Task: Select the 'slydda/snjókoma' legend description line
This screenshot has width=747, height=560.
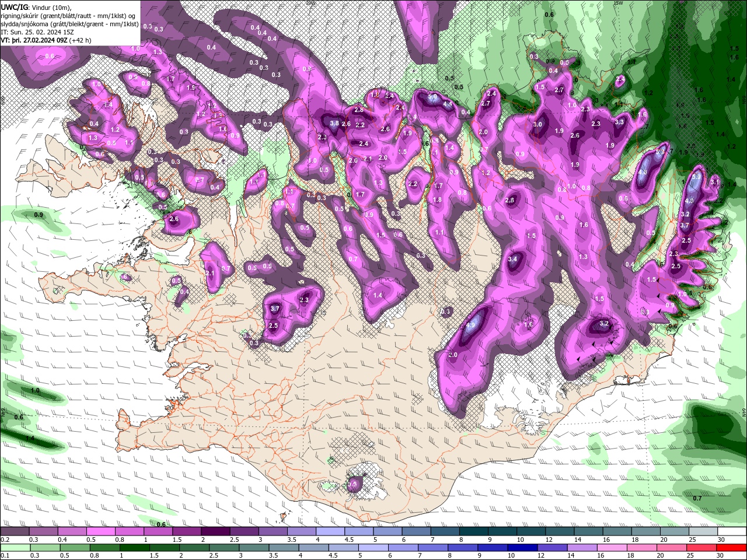Action: [x=69, y=24]
